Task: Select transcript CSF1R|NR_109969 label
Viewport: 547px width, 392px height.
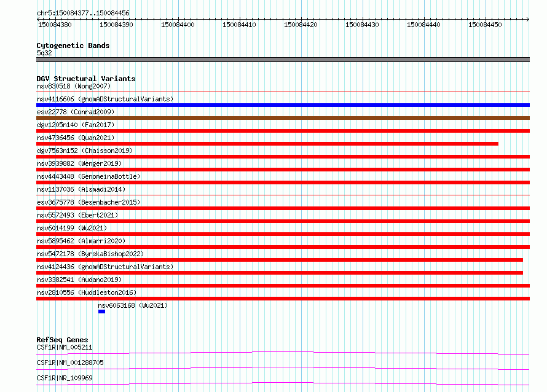Action: (x=65, y=378)
